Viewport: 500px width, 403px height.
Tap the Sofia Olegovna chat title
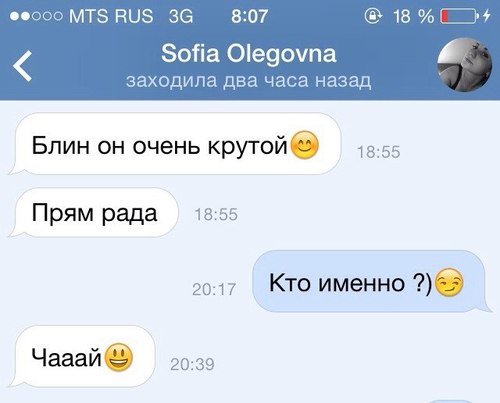click(x=249, y=54)
